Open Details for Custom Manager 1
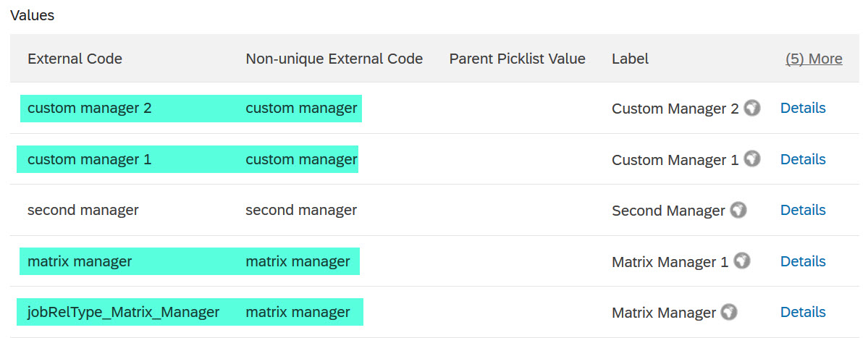 pyautogui.click(x=803, y=159)
